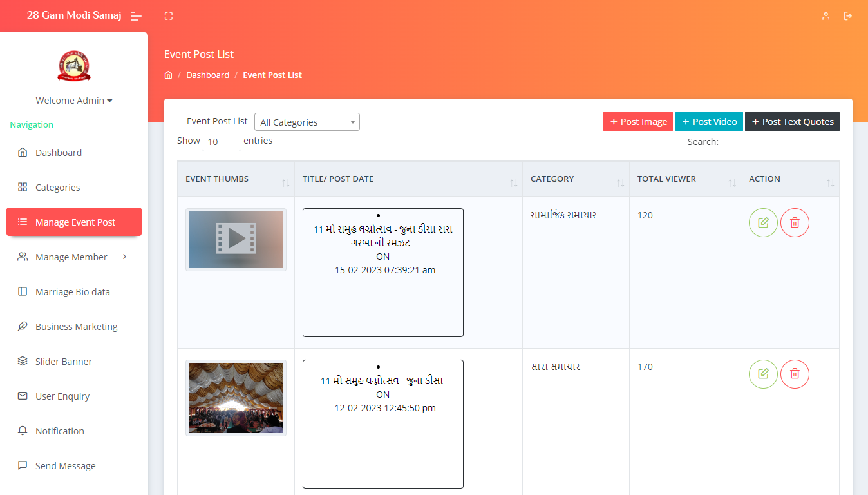Open the user profile icon
The width and height of the screenshot is (868, 495).
(x=826, y=16)
